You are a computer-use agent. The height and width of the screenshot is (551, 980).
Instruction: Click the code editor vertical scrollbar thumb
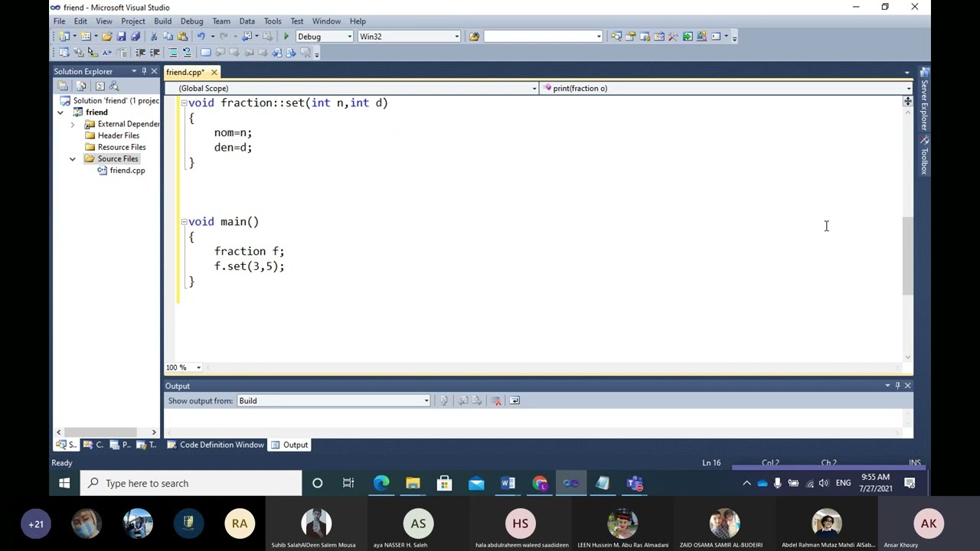coord(908,256)
